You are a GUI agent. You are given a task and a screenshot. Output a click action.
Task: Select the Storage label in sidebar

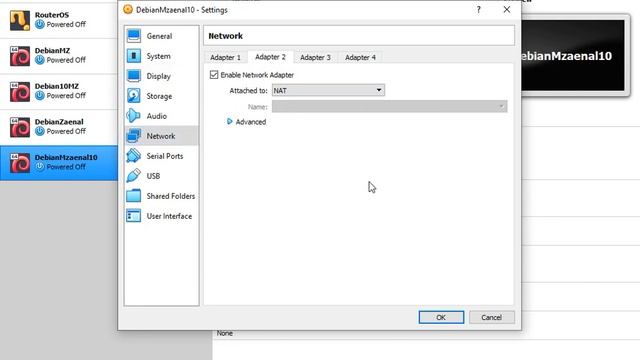(159, 96)
